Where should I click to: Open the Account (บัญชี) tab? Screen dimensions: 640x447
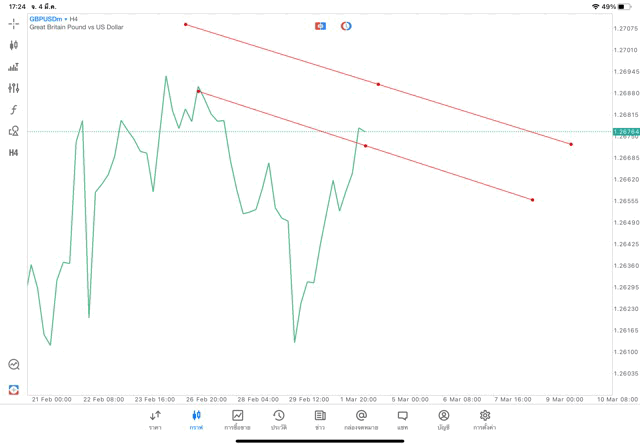click(x=443, y=420)
